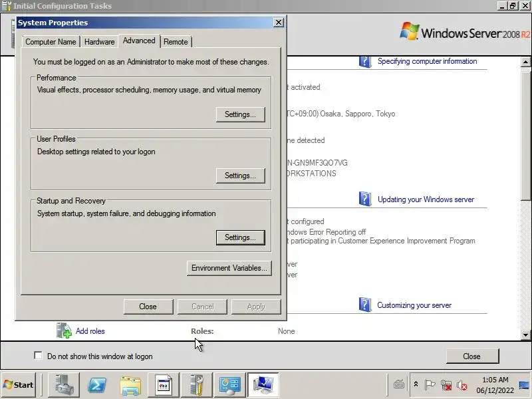This screenshot has width=532, height=399.
Task: Open Performance Settings
Action: 240,114
